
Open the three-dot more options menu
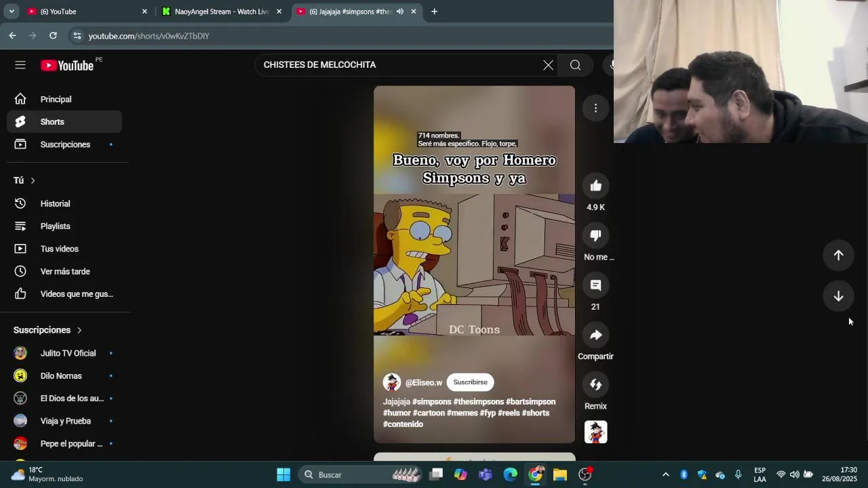595,108
